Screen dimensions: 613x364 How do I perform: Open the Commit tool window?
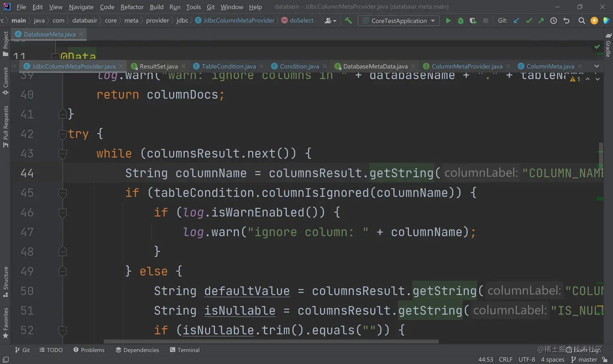6,81
